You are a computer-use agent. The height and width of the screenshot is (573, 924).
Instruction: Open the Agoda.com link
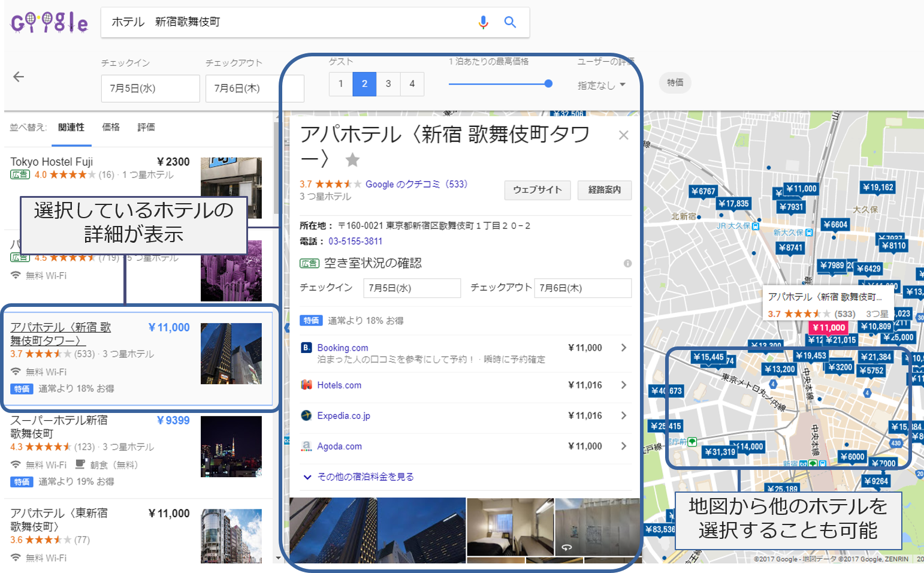(340, 447)
